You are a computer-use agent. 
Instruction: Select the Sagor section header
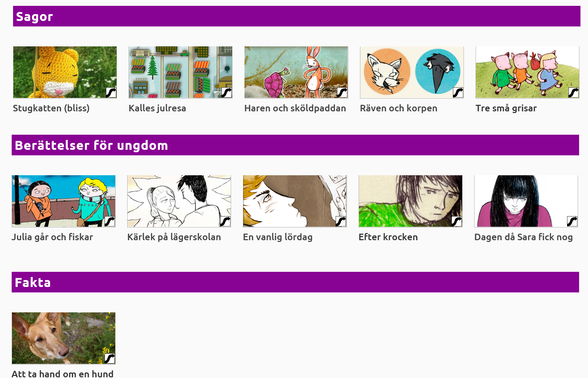[x=297, y=16]
